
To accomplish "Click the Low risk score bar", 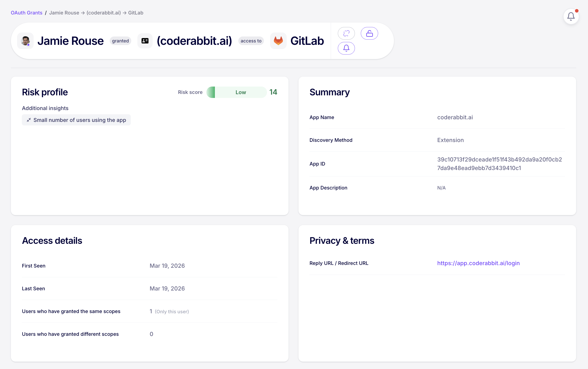I will pyautogui.click(x=236, y=92).
